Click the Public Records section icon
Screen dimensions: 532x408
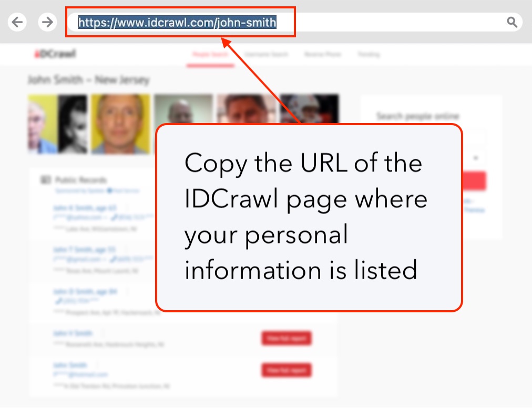[45, 180]
